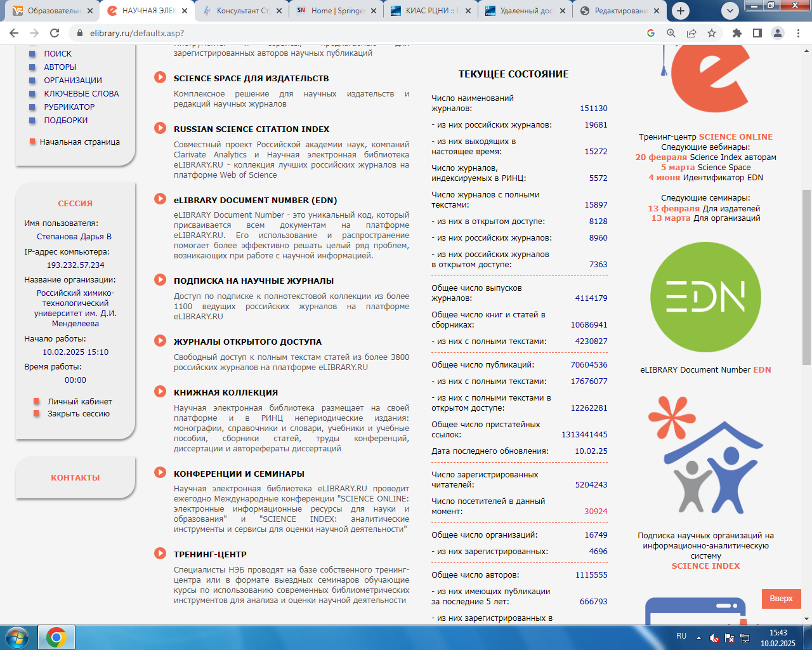Click the share page icon in address bar

(x=691, y=33)
